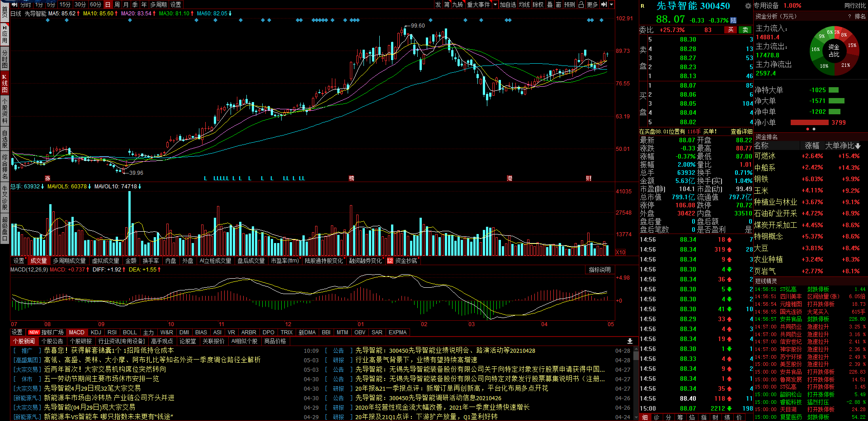This screenshot has height=421, width=868.
Task: Select the KDJ indicator tab
Action: [x=96, y=332]
